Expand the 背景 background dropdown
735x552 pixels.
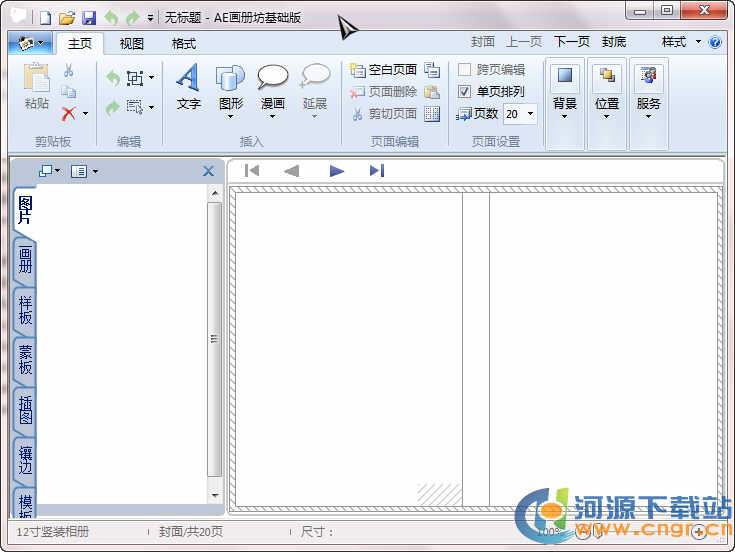click(565, 115)
